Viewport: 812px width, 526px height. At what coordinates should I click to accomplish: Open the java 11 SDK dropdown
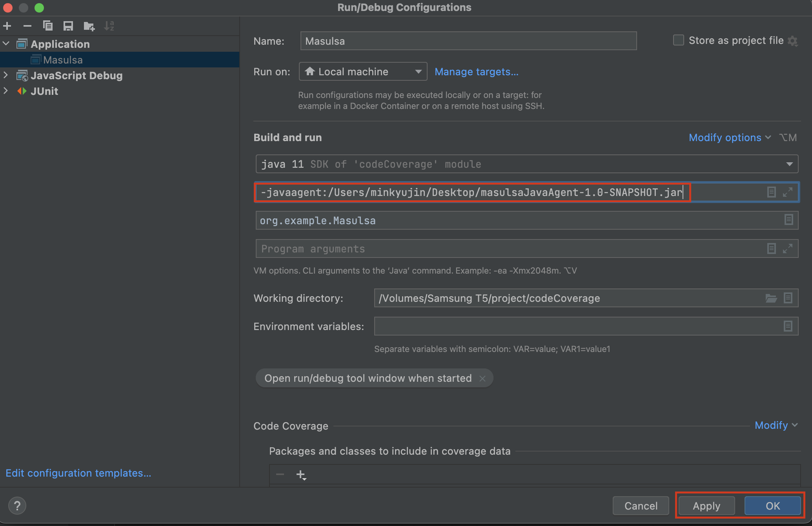789,164
